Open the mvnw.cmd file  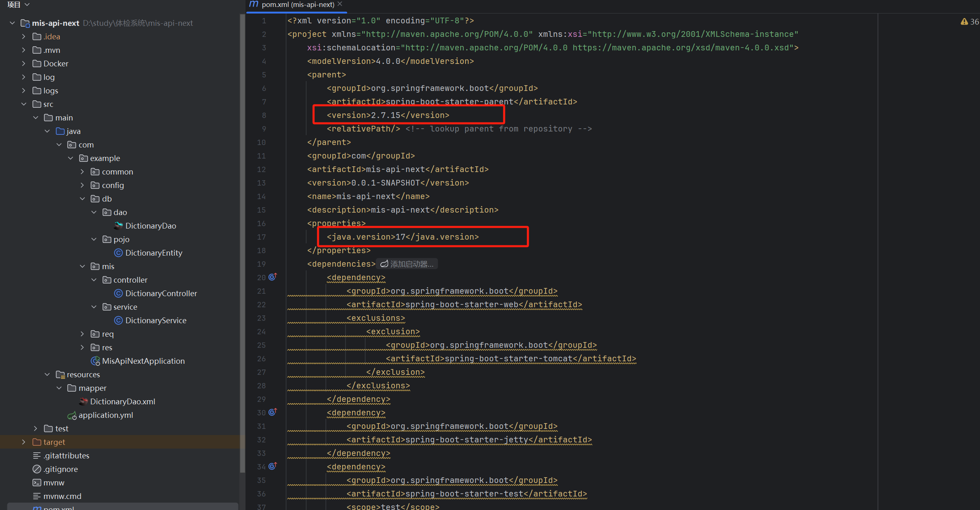(x=62, y=496)
